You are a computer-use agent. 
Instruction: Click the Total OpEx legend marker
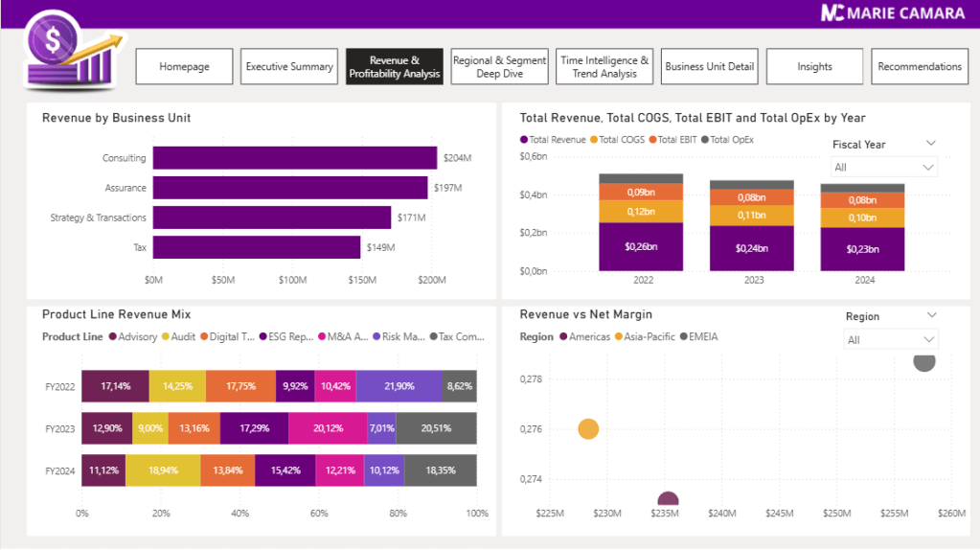point(705,140)
